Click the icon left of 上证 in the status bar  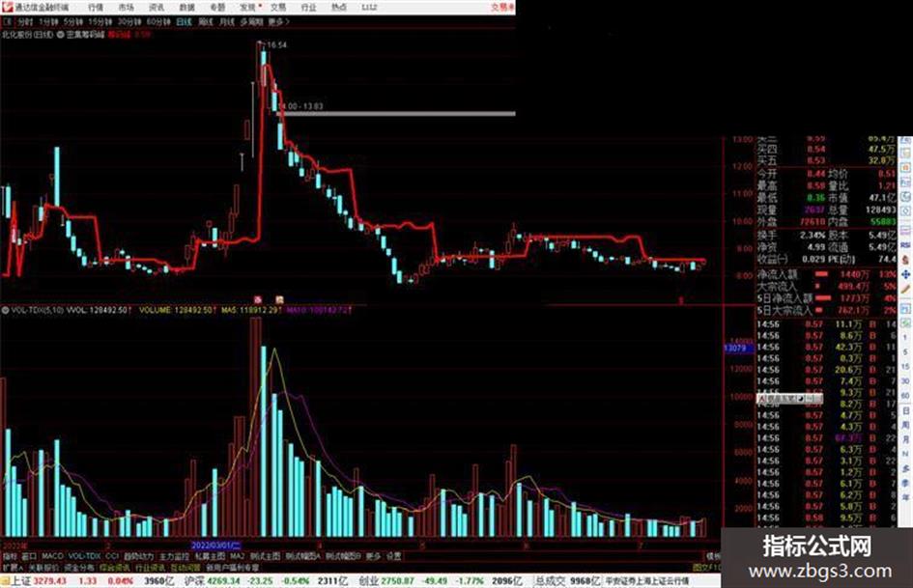[5, 581]
